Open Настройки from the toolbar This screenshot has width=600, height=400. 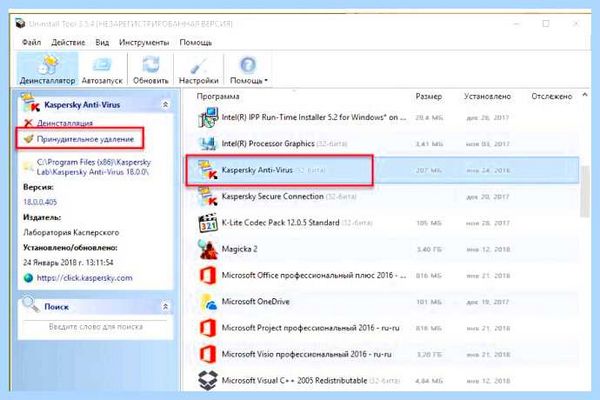click(x=198, y=69)
